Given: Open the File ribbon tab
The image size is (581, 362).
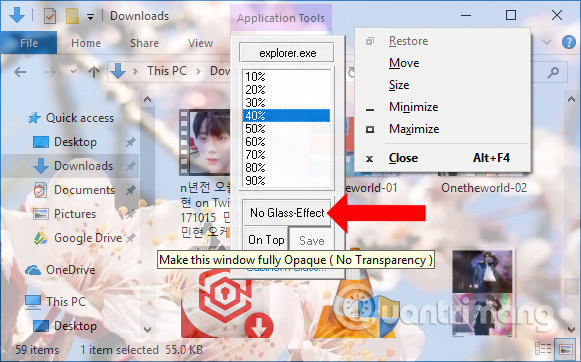Looking at the screenshot, I should 29,43.
